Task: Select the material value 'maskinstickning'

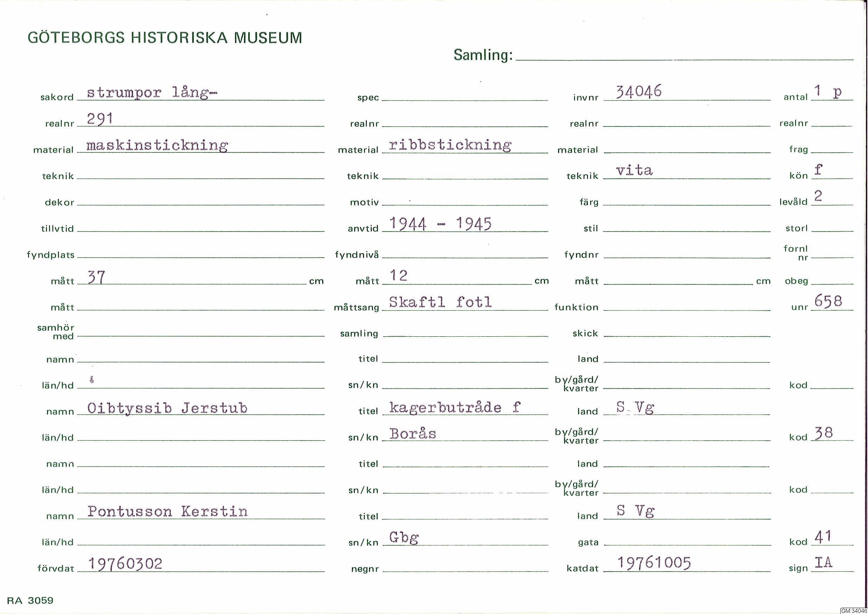Action: (157, 145)
